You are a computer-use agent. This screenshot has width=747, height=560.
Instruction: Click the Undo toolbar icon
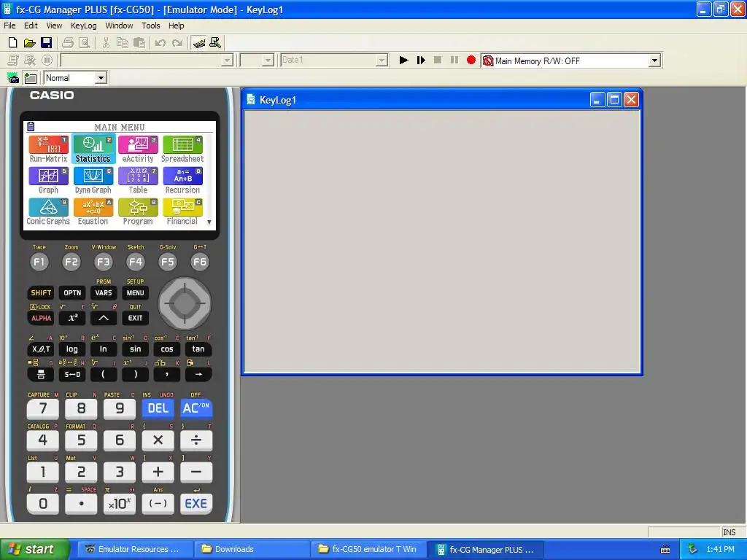160,43
